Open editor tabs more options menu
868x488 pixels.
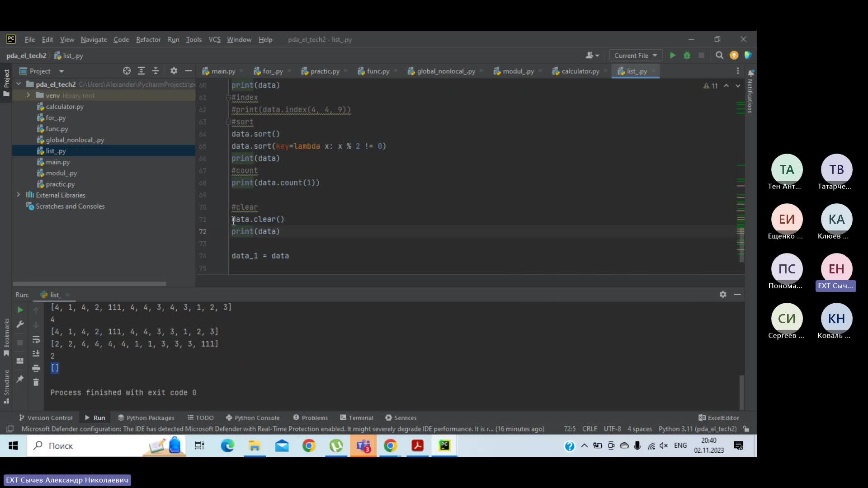[x=738, y=71]
